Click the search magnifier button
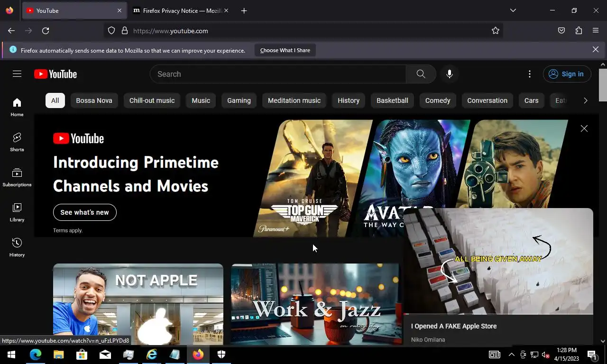This screenshot has width=607, height=364. pyautogui.click(x=421, y=74)
